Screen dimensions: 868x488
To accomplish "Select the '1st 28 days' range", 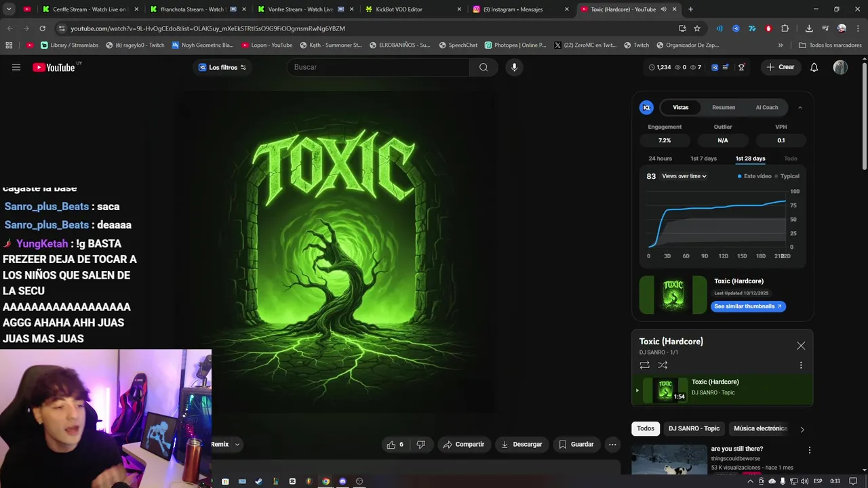I will click(x=750, y=159).
